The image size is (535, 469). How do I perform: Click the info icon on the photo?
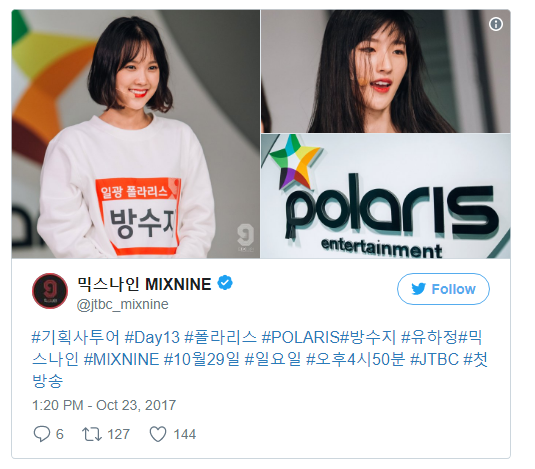tap(496, 24)
